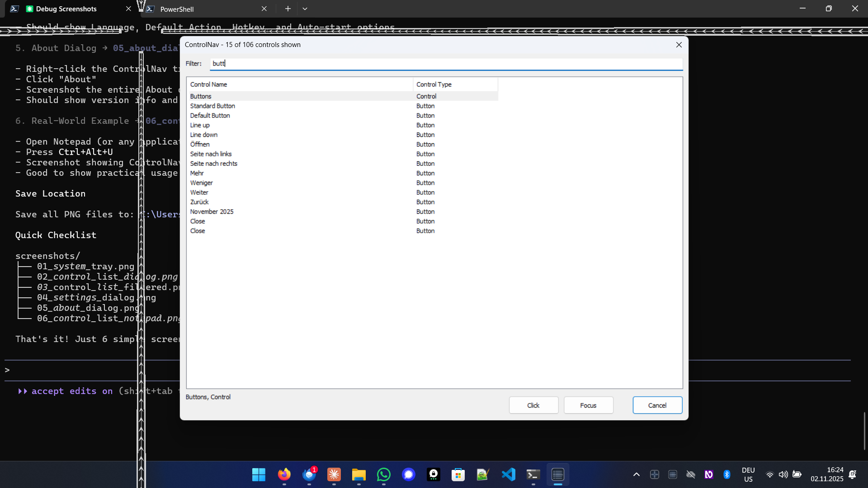Click the battery status tray icon
This screenshot has width=868, height=488.
(x=797, y=475)
